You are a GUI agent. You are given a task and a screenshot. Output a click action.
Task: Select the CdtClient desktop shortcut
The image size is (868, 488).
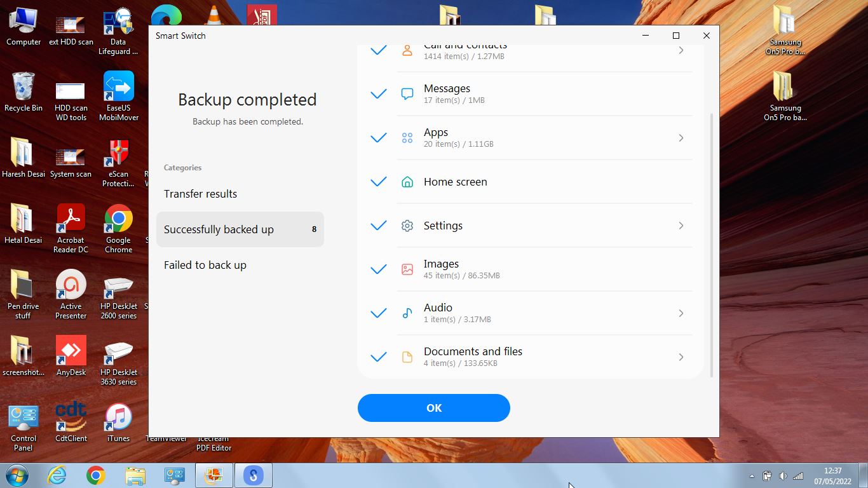pyautogui.click(x=71, y=423)
